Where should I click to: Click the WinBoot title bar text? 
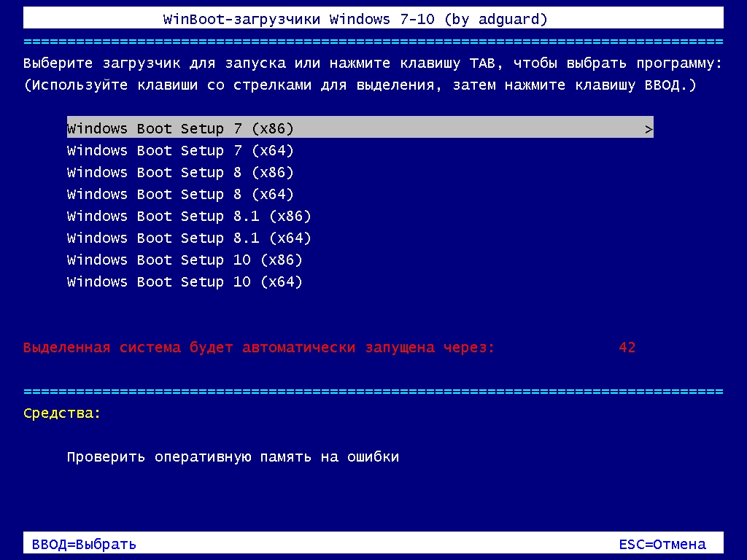(x=355, y=20)
